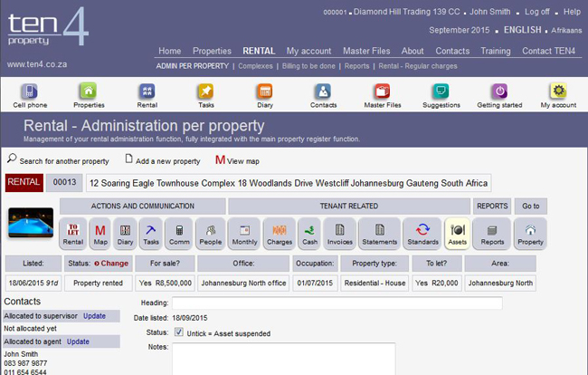Open the Contacts toolbar icon
This screenshot has width=588, height=375.
pyautogui.click(x=323, y=96)
